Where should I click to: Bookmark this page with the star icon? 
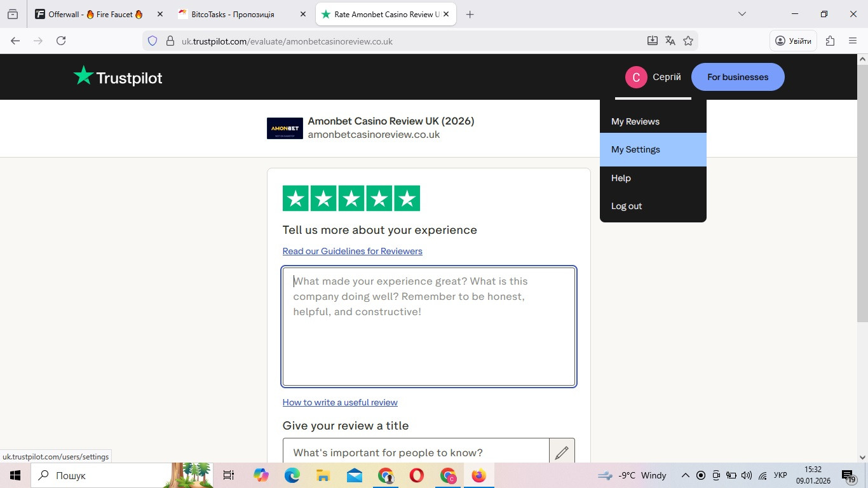coord(688,41)
